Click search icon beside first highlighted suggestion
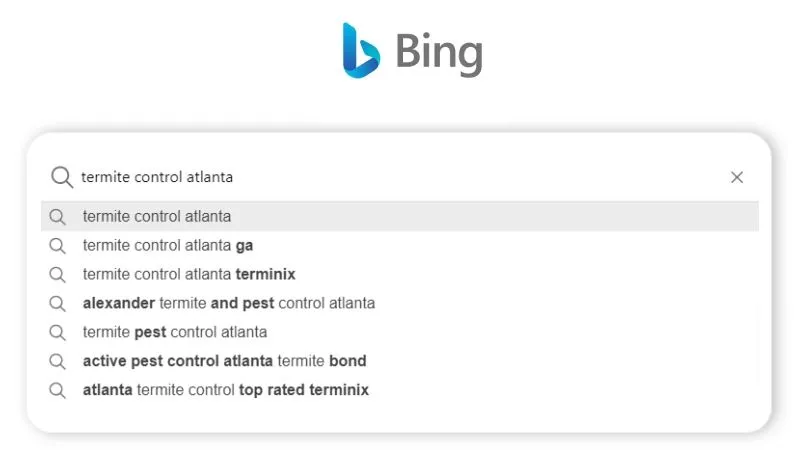Image resolution: width=800 pixels, height=458 pixels. point(58,216)
